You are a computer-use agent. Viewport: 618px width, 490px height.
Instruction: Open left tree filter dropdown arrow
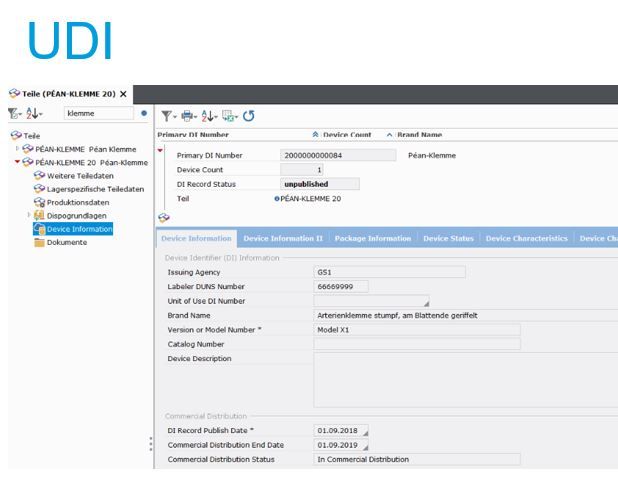click(20, 115)
